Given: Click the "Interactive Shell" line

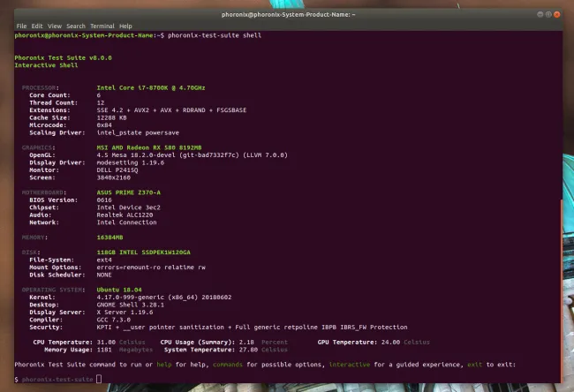Looking at the screenshot, I should (x=46, y=65).
